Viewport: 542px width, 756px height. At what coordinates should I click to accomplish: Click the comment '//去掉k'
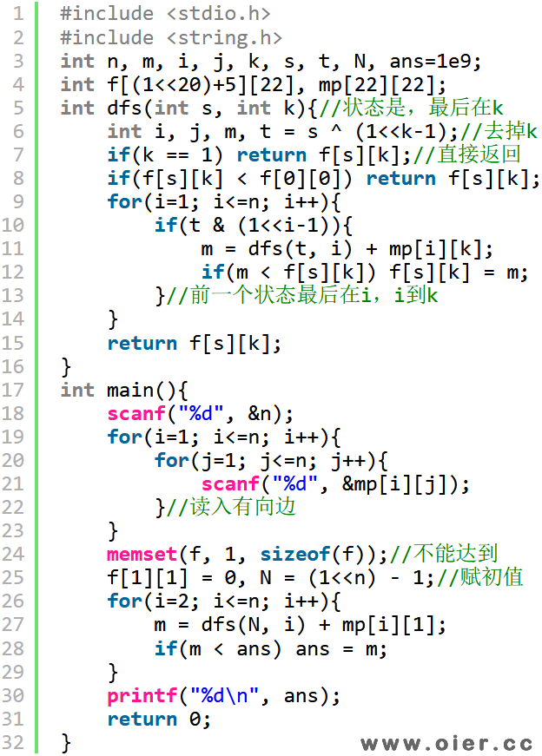499,131
